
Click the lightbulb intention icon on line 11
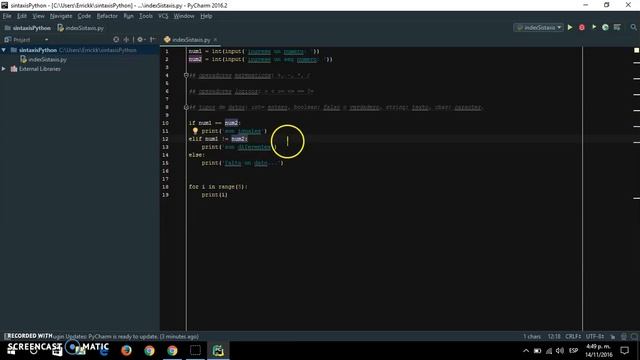coord(195,131)
